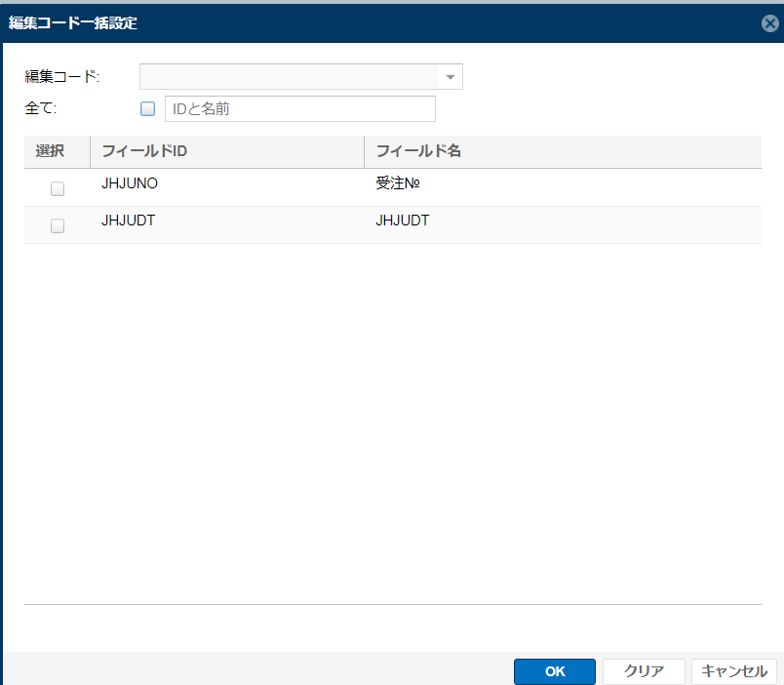This screenshot has height=685, width=784.
Task: Click the フィールド名 column header
Action: pos(563,151)
